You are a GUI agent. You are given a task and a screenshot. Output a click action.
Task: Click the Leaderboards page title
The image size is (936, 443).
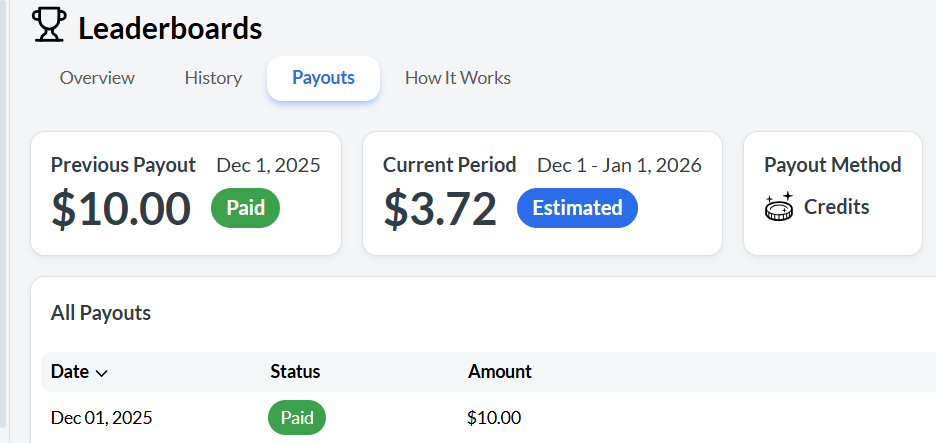(170, 29)
